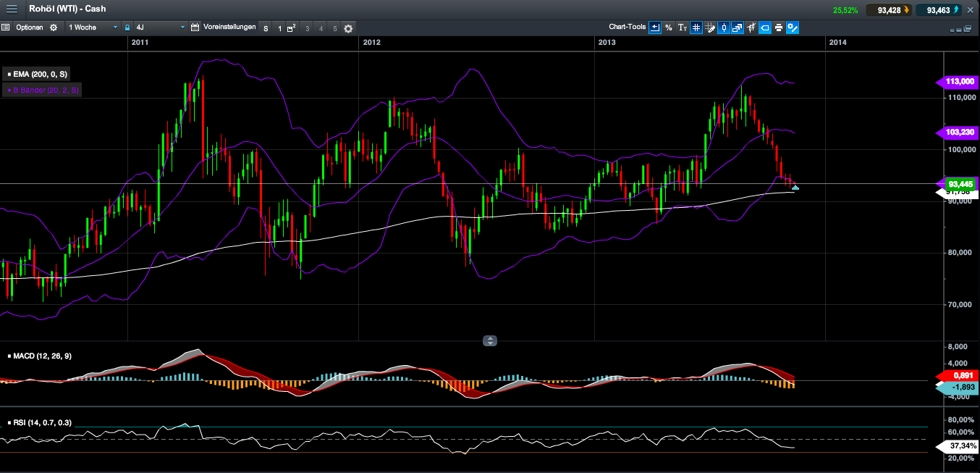Click the Voreinstellungen button

[x=229, y=28]
